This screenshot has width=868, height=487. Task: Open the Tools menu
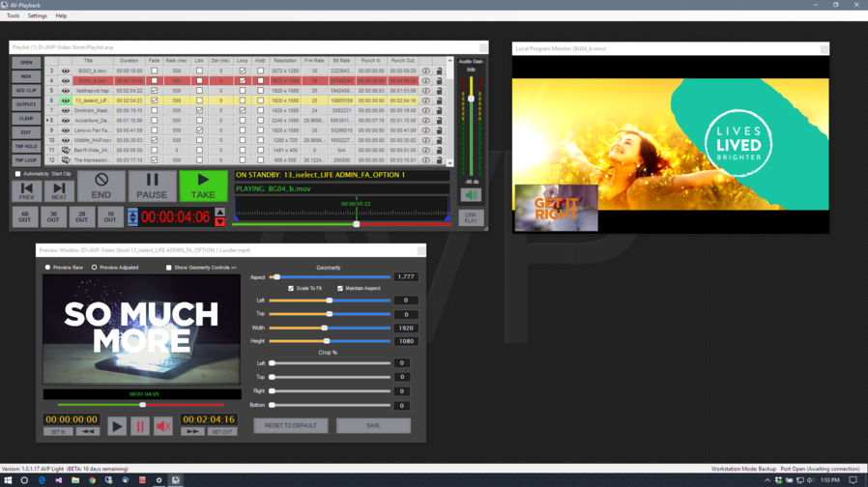point(13,15)
